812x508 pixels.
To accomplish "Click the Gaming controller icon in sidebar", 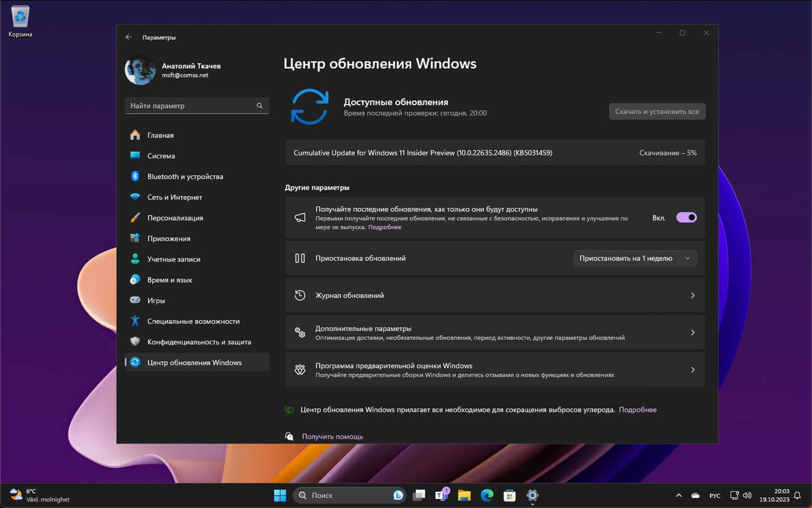I will tap(135, 300).
